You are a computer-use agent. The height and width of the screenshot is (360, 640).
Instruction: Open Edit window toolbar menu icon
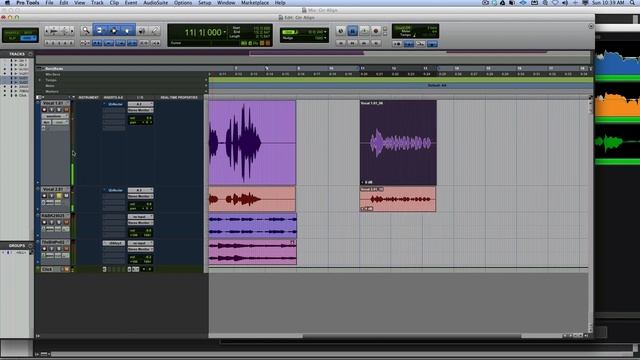591,27
